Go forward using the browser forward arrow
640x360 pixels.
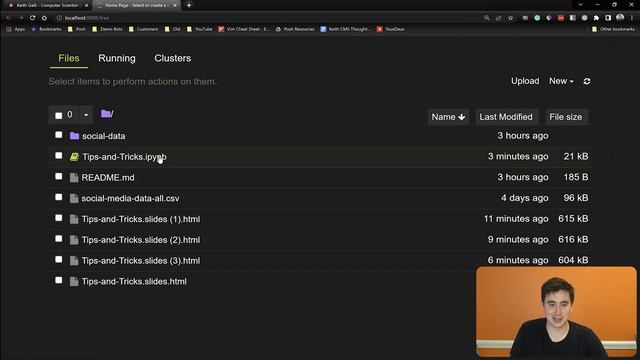pyautogui.click(x=20, y=18)
